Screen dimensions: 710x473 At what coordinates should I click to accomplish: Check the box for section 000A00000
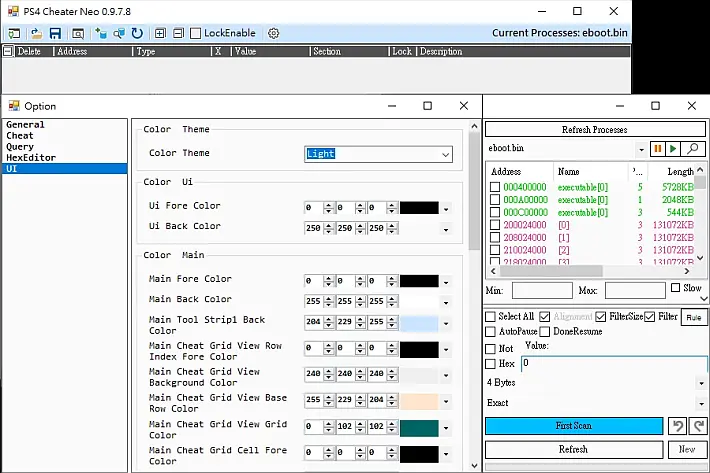point(495,200)
